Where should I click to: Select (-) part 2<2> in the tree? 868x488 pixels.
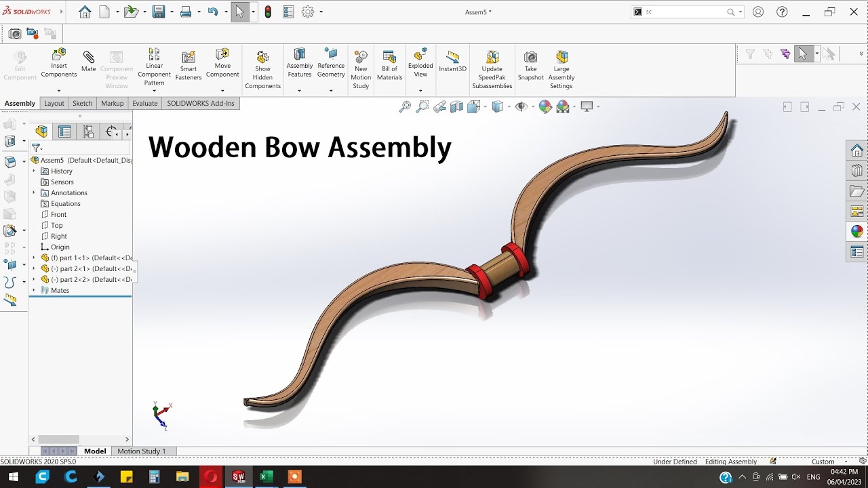click(x=86, y=279)
